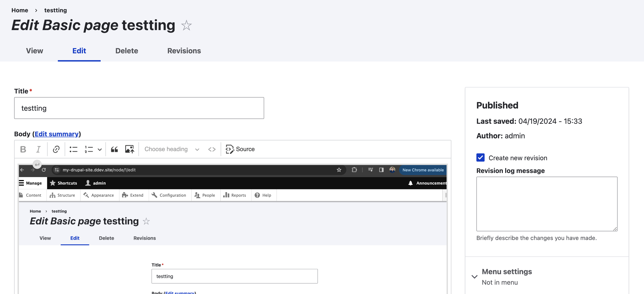The width and height of the screenshot is (644, 294).
Task: Click media control icon in embedded browser
Action: pos(371,170)
